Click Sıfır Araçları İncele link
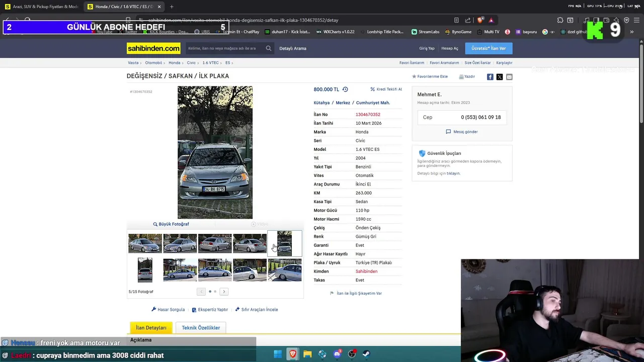Screen dimensions: 644x362 [257, 310]
